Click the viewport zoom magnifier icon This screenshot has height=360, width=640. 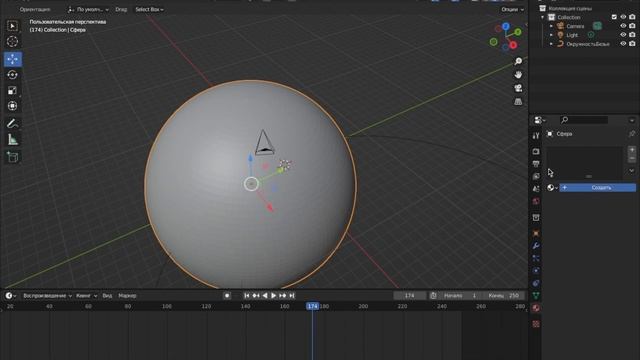(x=518, y=61)
